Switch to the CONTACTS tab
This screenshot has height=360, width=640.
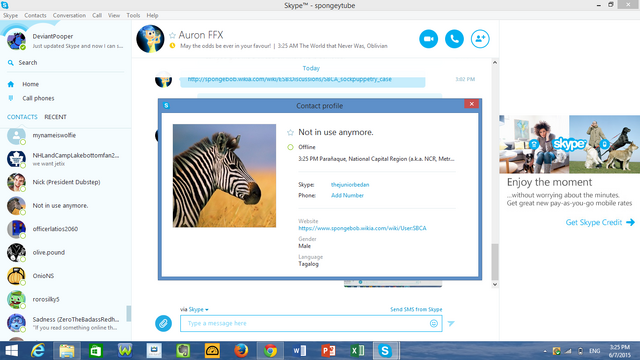[22, 117]
